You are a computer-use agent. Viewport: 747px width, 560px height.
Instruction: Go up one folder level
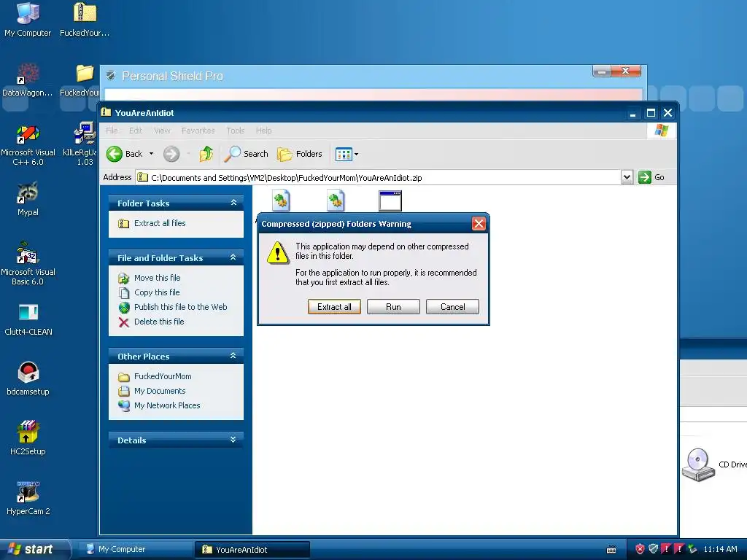[206, 154]
